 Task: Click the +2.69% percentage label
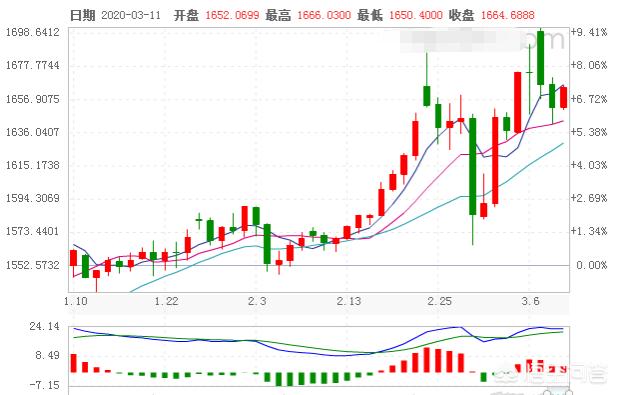pos(589,198)
